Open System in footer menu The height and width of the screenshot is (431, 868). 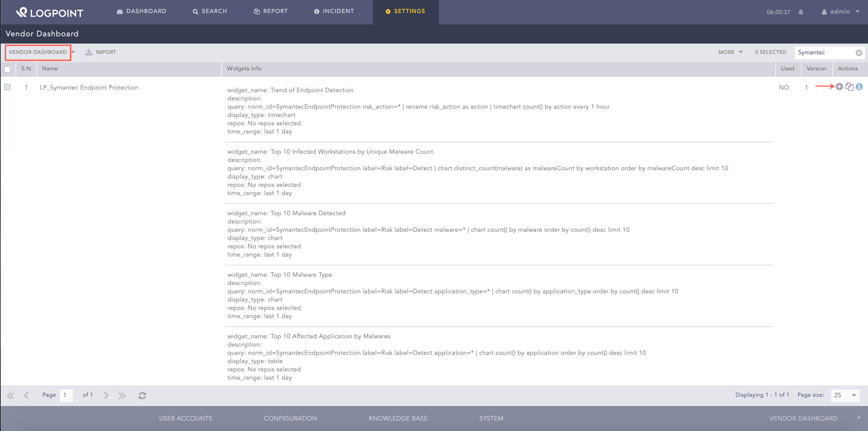pyautogui.click(x=491, y=419)
